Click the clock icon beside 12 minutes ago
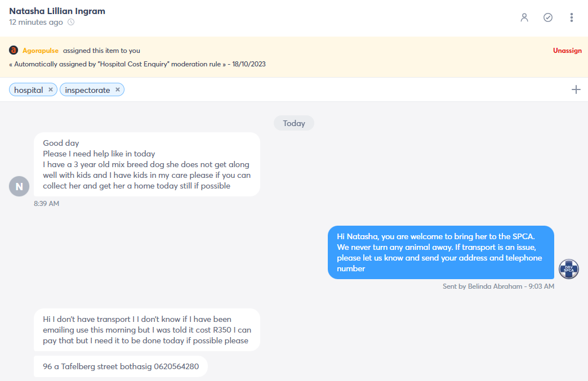The height and width of the screenshot is (381, 588). coord(71,22)
